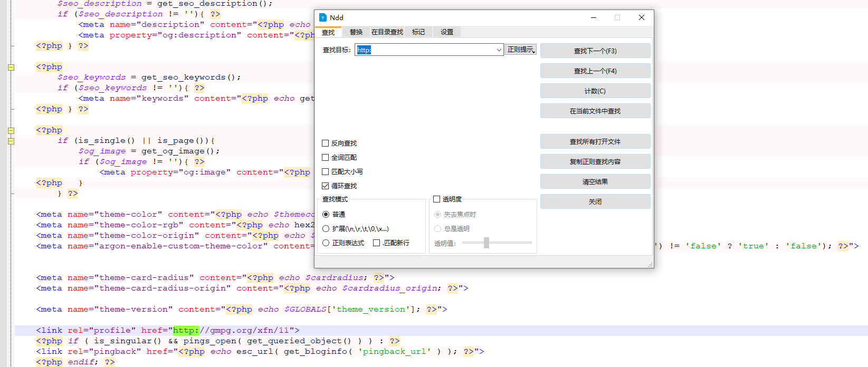This screenshot has width=868, height=367.
Task: Click 复制正则查找内容 button
Action: coord(595,162)
